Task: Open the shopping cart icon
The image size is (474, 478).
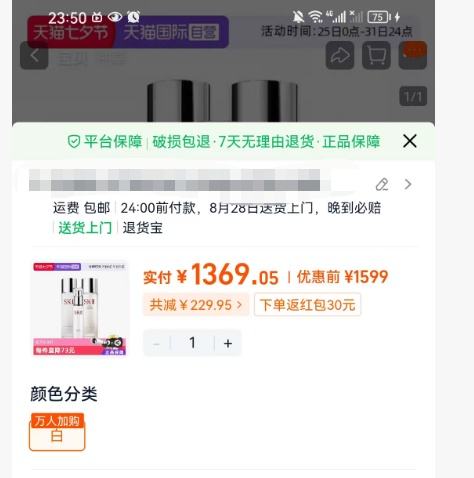Action: [376, 56]
